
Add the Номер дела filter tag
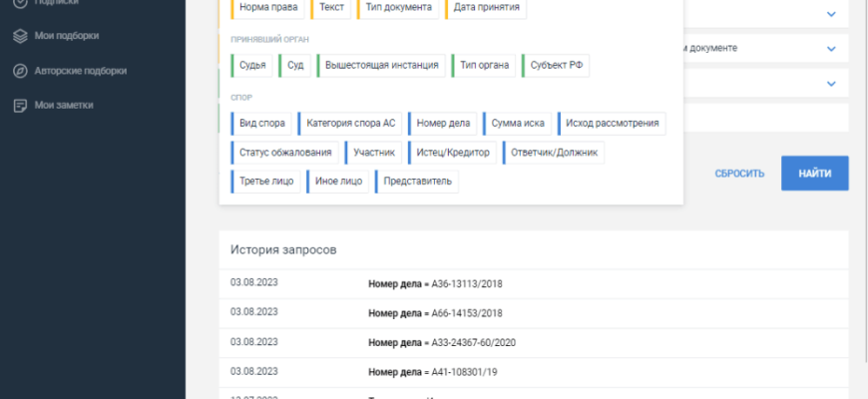[x=442, y=124]
